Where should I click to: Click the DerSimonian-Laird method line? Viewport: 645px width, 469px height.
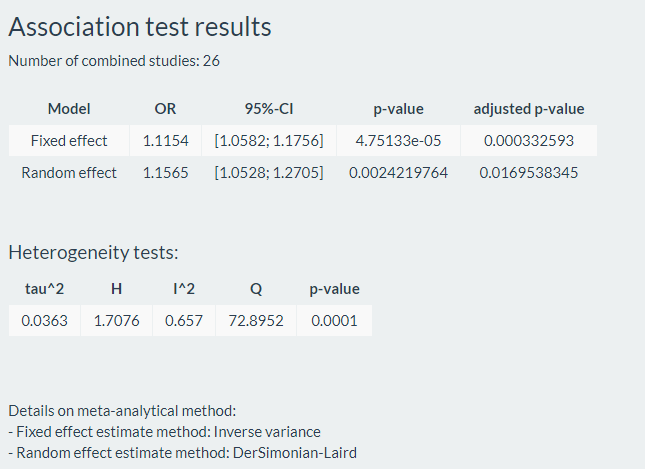(x=182, y=452)
